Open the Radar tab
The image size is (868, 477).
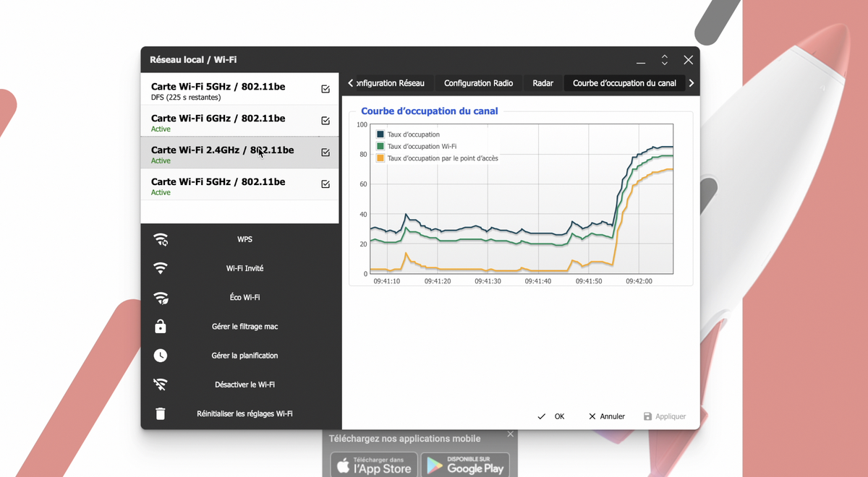pos(542,83)
